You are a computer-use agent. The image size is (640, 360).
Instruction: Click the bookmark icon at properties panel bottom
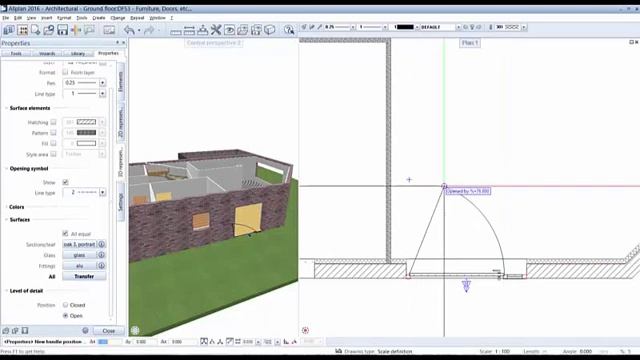coord(25,330)
